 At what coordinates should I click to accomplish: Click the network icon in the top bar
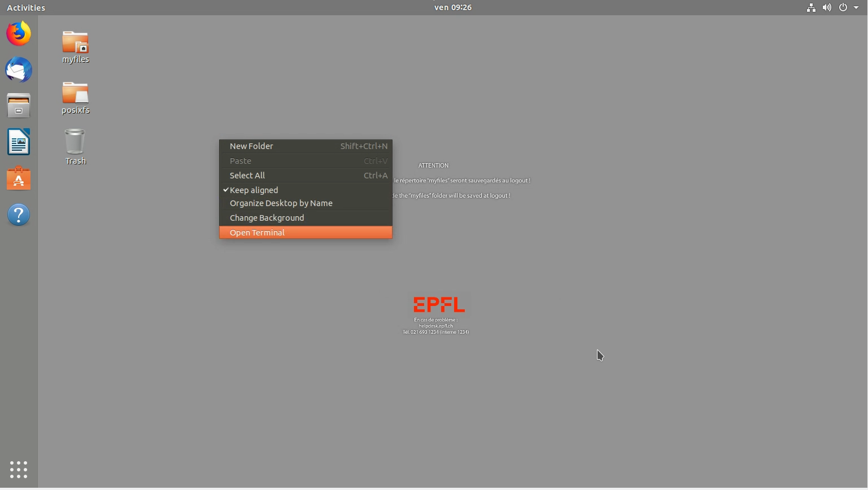click(x=811, y=8)
